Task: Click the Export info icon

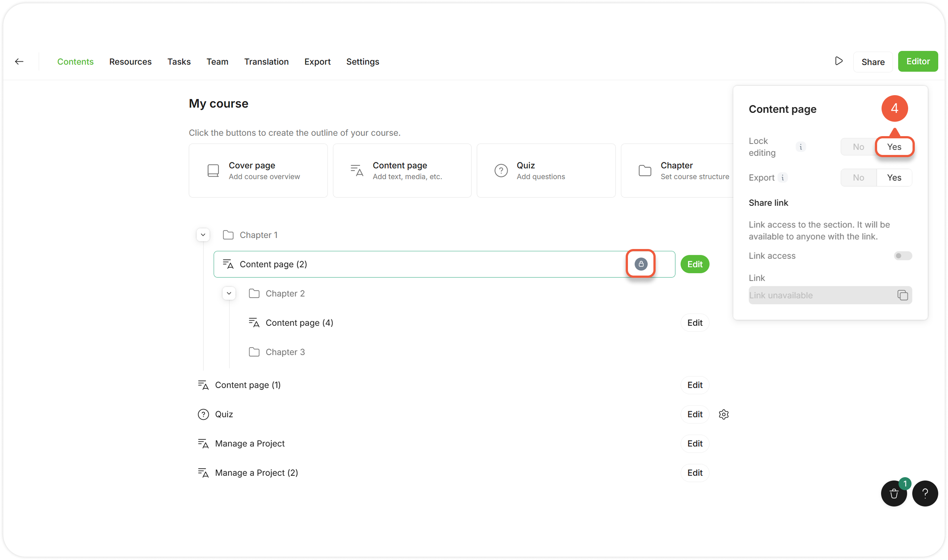Action: coord(783,178)
